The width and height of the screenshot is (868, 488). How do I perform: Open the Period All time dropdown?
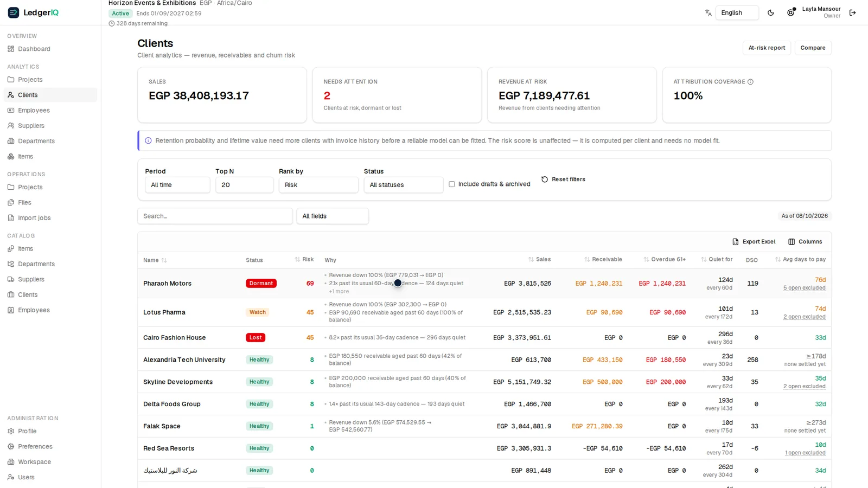pos(177,185)
